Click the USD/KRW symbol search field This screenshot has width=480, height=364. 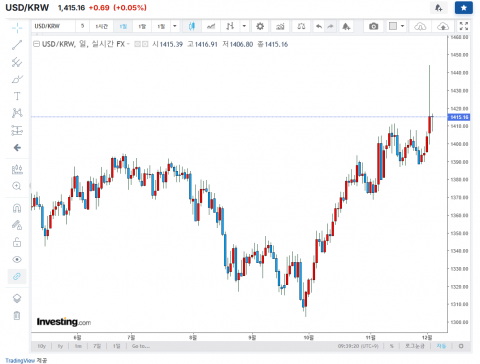pyautogui.click(x=53, y=26)
